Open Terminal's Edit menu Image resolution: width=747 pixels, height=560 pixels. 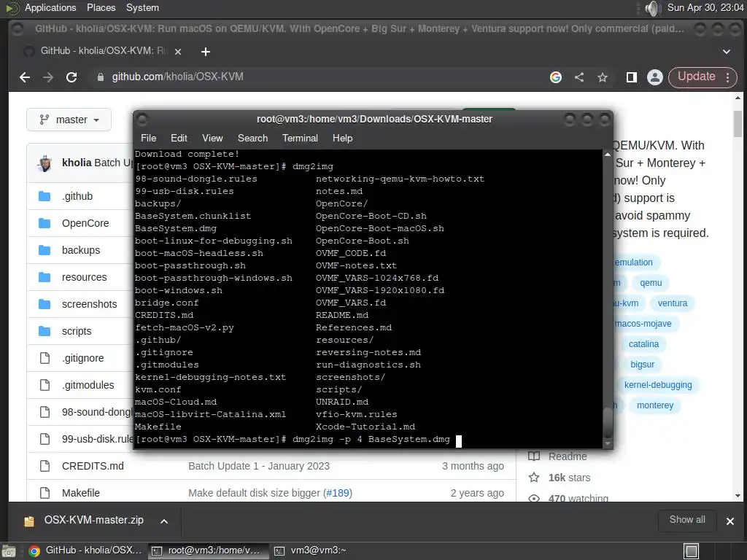point(179,138)
